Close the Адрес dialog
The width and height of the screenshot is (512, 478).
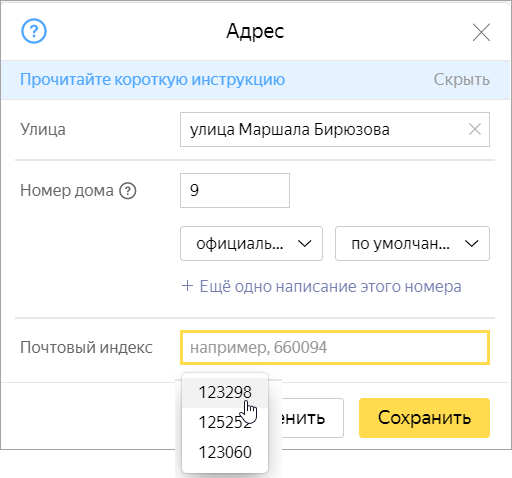[x=481, y=32]
